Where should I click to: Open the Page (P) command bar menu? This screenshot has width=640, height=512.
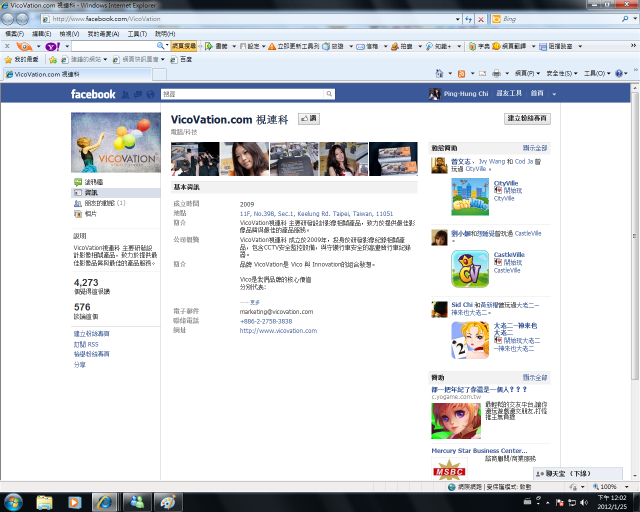pos(527,73)
